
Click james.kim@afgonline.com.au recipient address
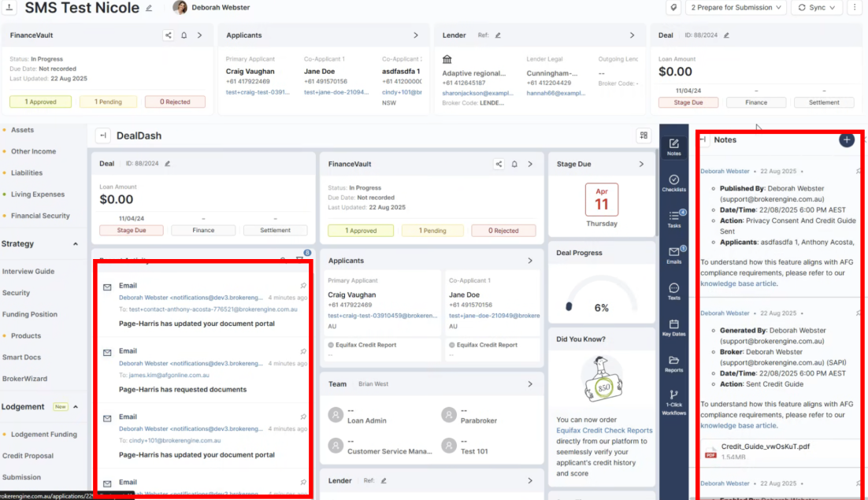point(169,375)
